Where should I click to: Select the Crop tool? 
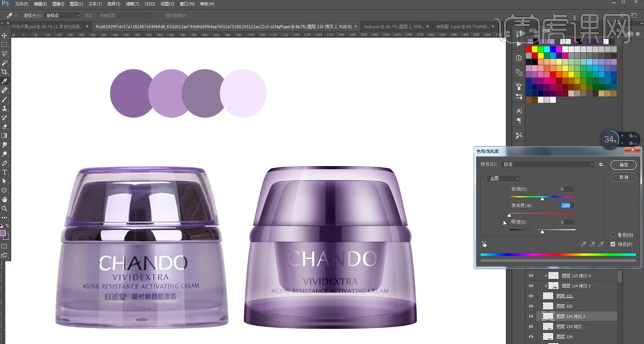(x=5, y=72)
